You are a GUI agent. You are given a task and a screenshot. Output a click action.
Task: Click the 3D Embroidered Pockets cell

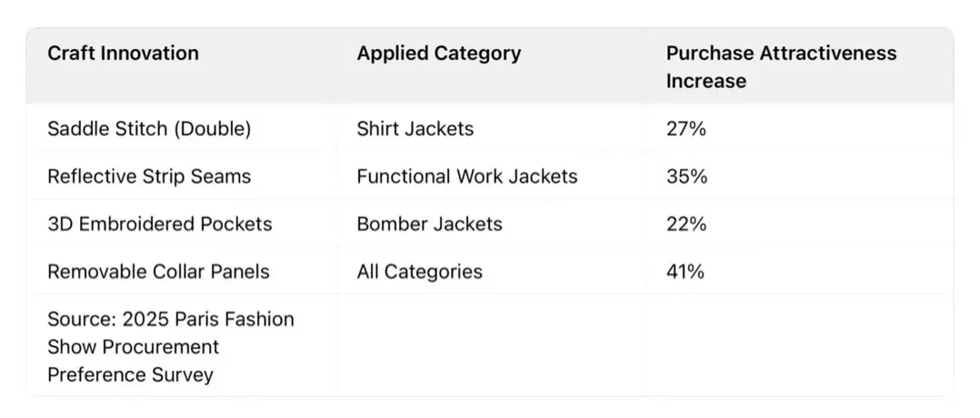coord(159,224)
